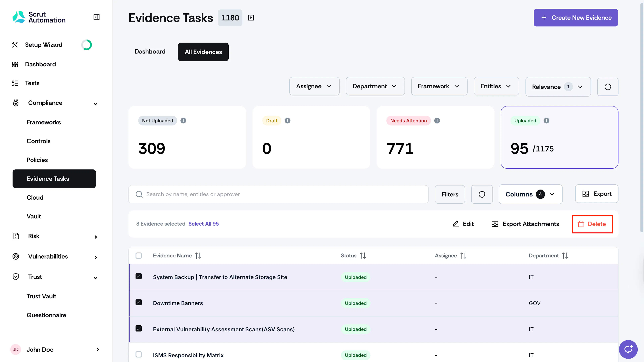The image size is (644, 362).
Task: Uncheck the Downtime Banners row checkbox
Action: (139, 302)
